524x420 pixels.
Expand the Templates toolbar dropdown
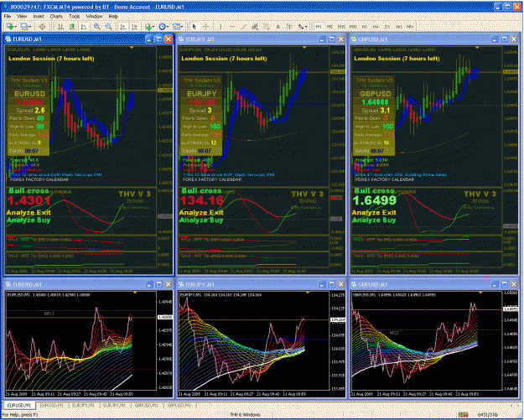click(182, 27)
